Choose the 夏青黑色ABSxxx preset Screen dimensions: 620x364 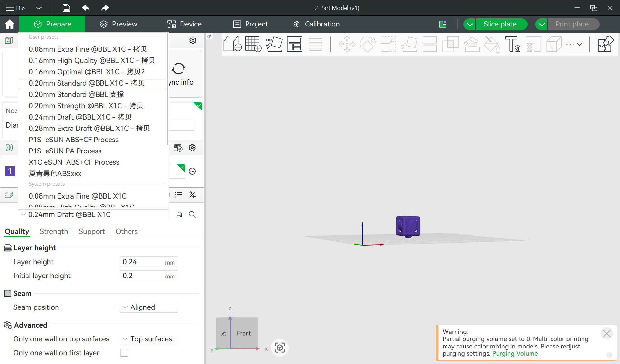click(x=93, y=173)
